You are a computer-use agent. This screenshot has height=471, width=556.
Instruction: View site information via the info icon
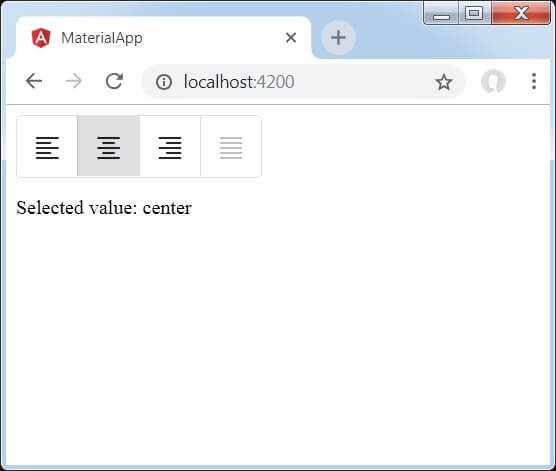(164, 82)
